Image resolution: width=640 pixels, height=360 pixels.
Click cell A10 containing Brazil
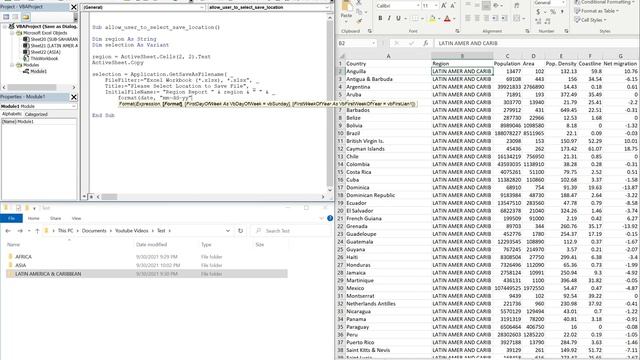(x=388, y=133)
